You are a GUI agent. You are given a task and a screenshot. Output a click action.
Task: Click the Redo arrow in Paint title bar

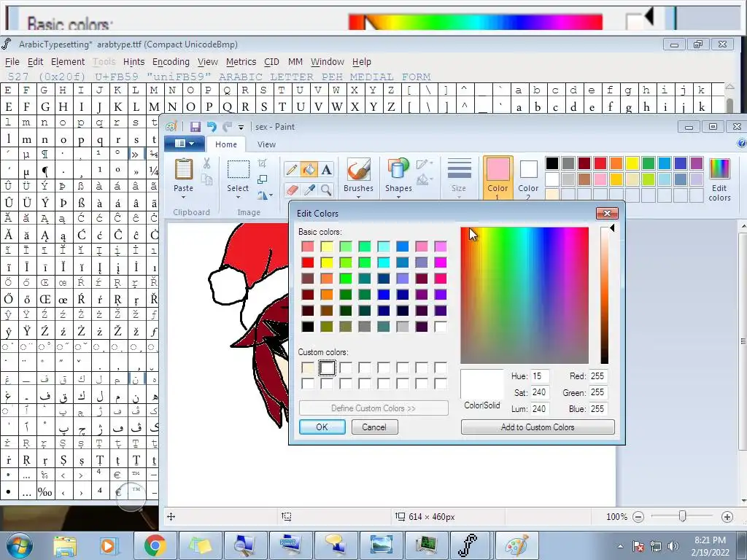(228, 127)
